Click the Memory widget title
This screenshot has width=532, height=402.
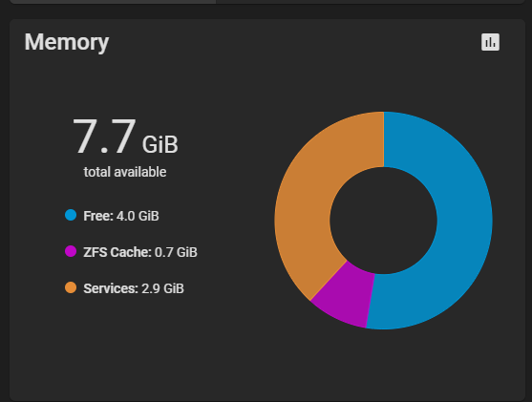click(x=67, y=42)
